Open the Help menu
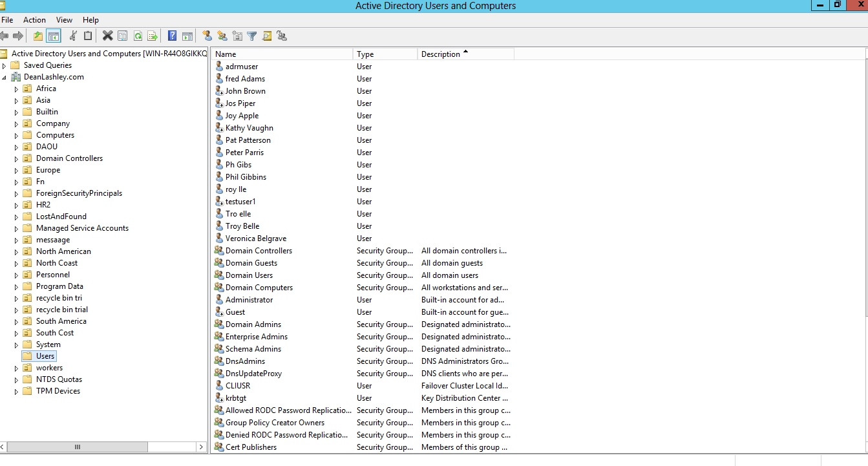 click(x=91, y=20)
